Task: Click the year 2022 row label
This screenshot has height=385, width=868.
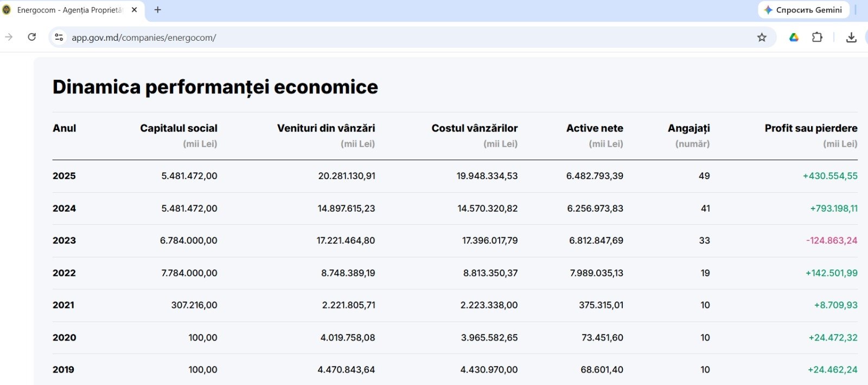Action: (64, 273)
